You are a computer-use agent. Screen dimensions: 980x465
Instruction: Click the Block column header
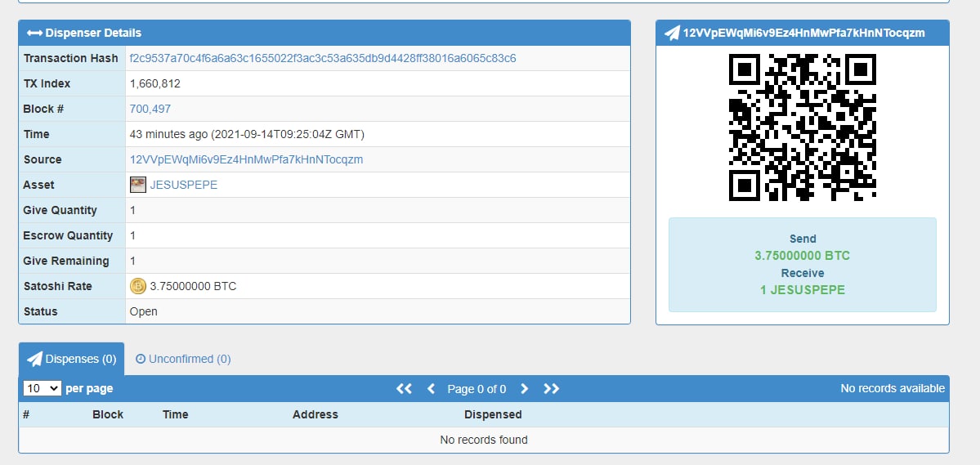point(108,414)
